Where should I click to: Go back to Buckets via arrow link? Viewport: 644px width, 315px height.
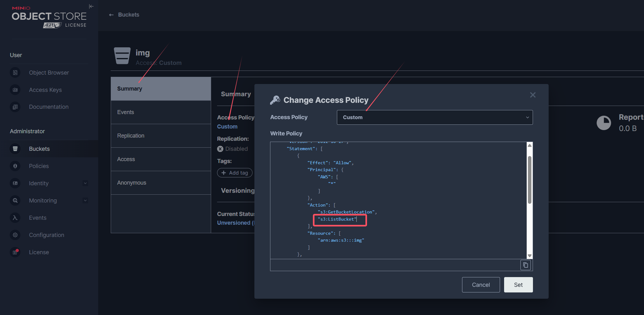click(x=124, y=15)
